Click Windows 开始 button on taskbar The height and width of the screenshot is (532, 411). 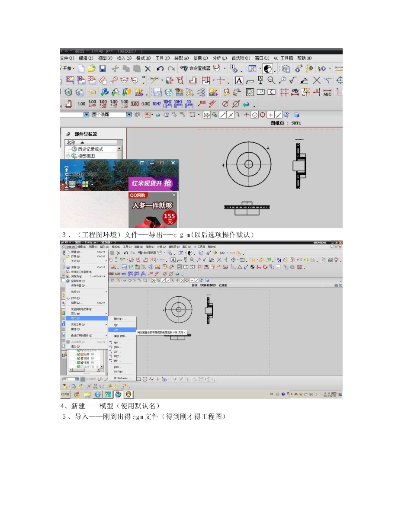coord(65,394)
